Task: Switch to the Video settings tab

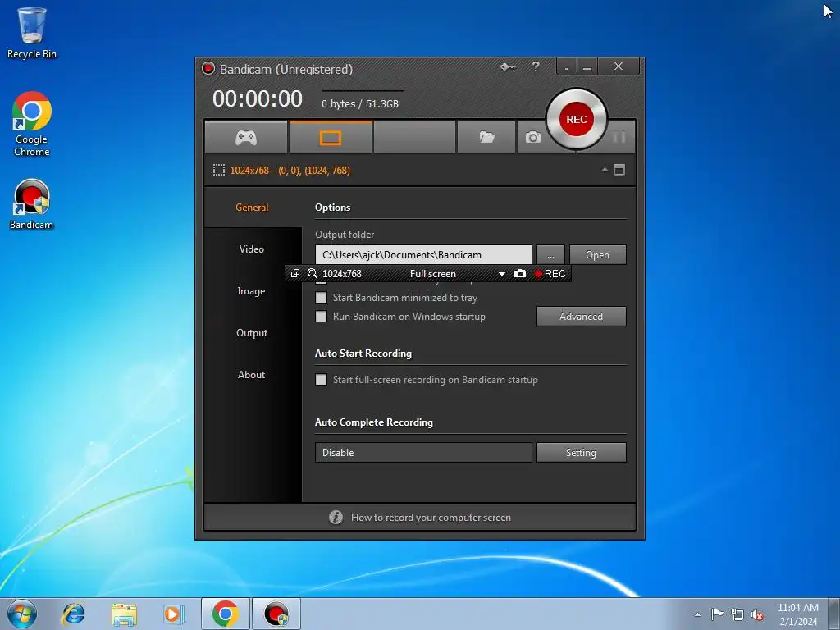Action: (x=252, y=249)
